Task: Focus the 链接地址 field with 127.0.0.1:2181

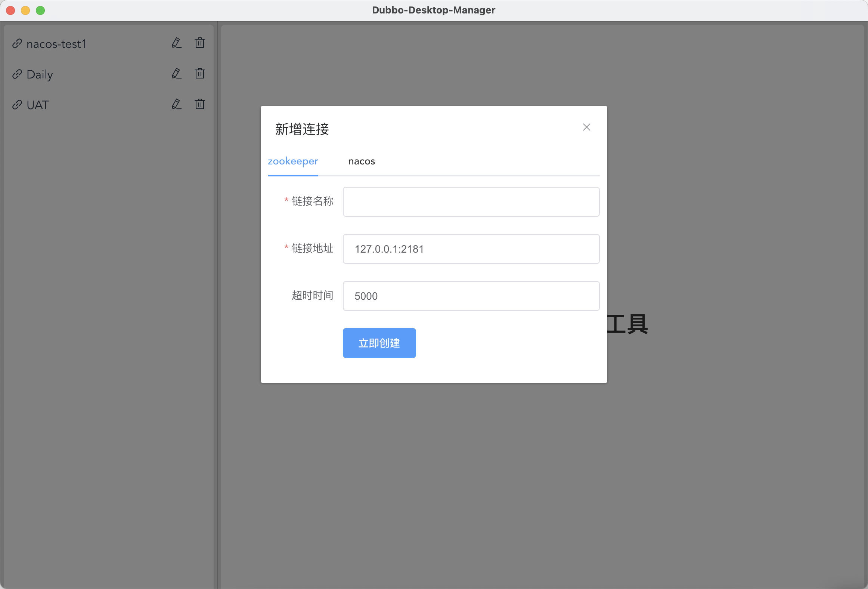Action: click(471, 249)
